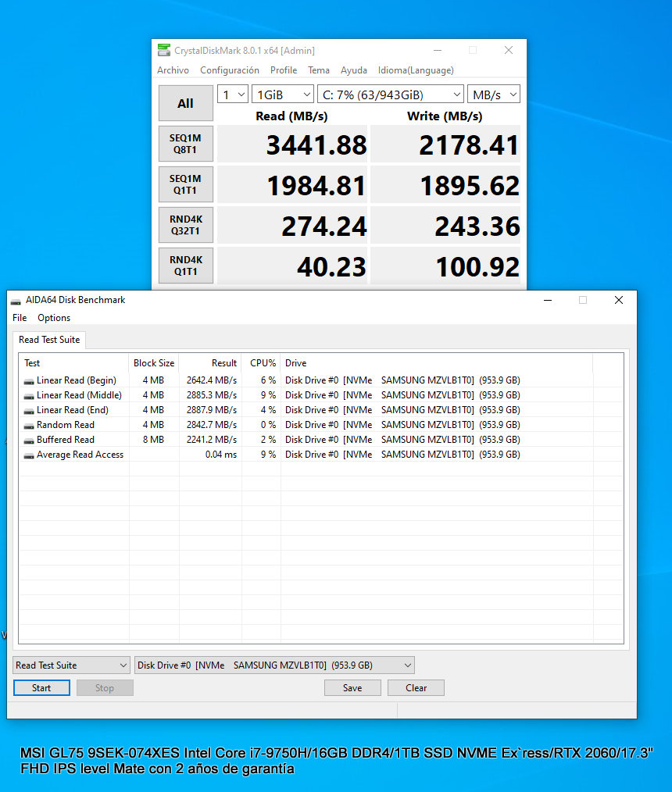
Task: Expand the Disk Drive #0 selection combo
Action: 274,665
